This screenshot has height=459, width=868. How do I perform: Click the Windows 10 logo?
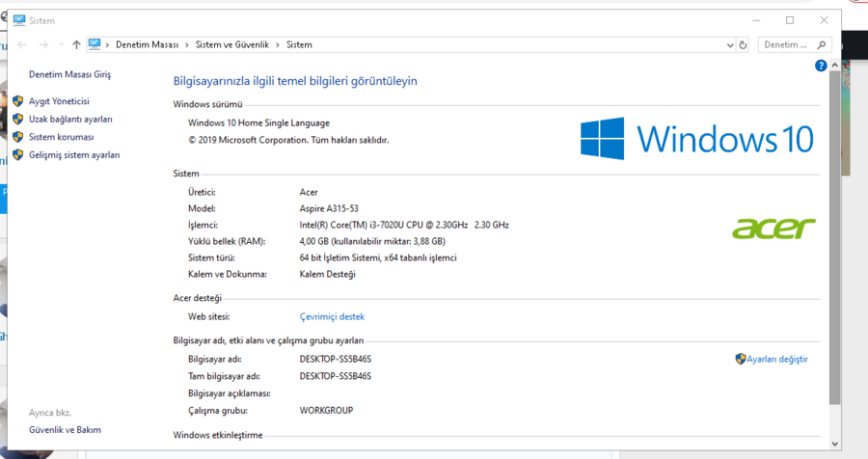click(697, 139)
